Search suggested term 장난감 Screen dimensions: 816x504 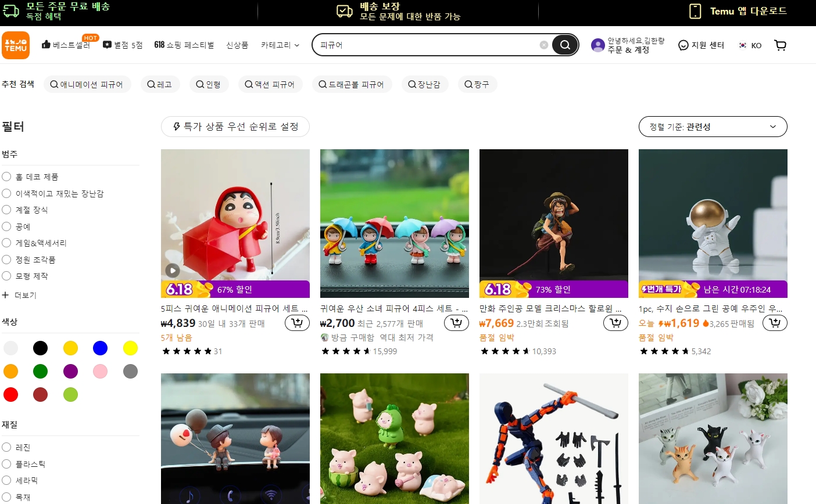[x=424, y=85]
